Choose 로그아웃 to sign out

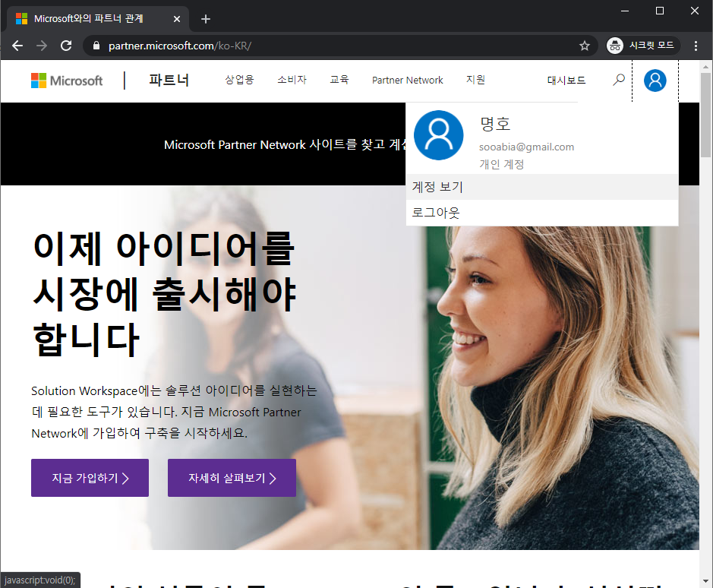click(542, 213)
